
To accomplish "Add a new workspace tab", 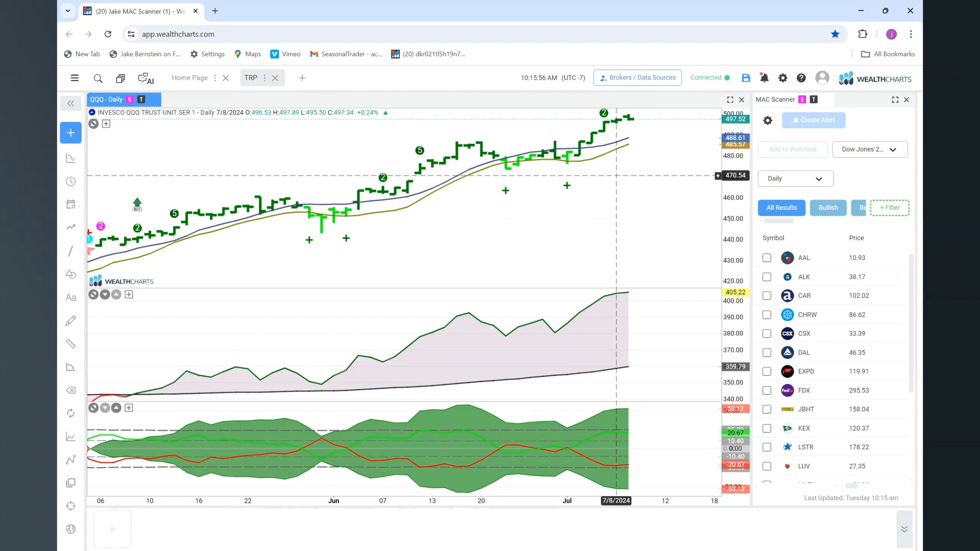I will pos(302,78).
